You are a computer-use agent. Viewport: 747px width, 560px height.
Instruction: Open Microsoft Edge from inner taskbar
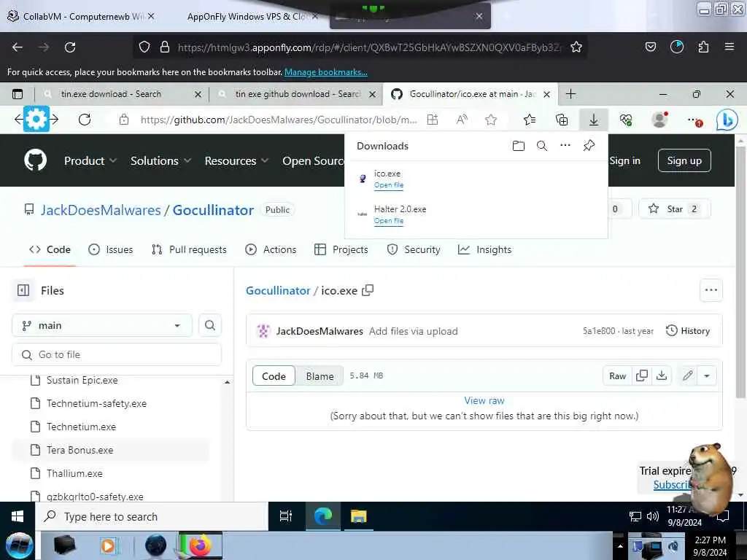click(x=323, y=516)
